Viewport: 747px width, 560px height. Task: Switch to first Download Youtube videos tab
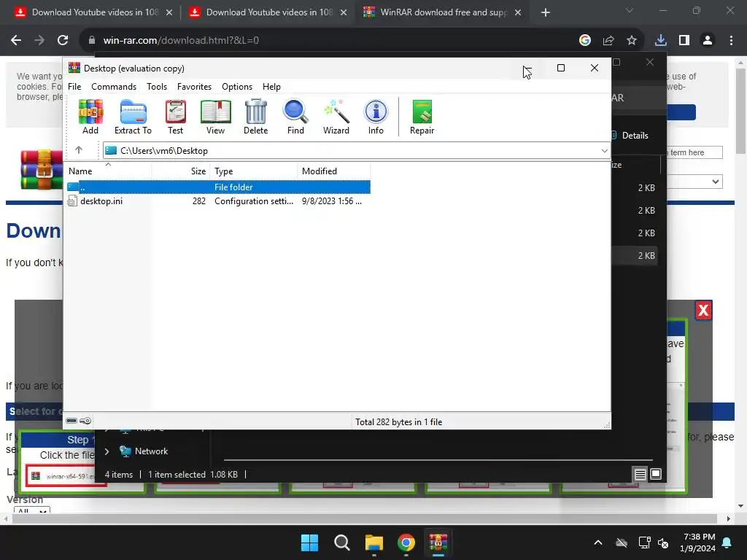(x=93, y=12)
